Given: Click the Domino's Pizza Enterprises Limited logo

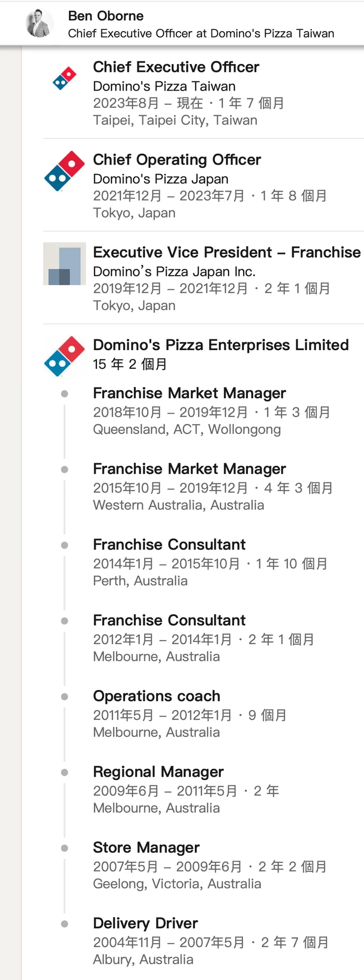Looking at the screenshot, I should (x=64, y=356).
